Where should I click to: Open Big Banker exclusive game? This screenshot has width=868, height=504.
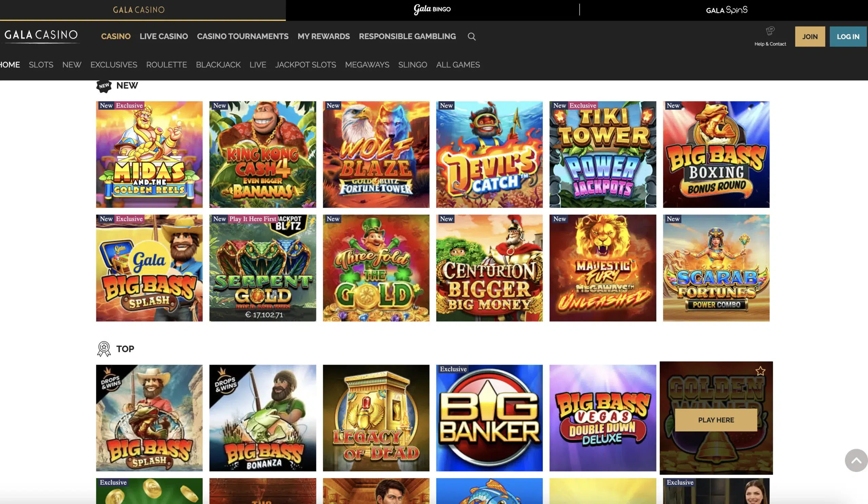(x=490, y=418)
